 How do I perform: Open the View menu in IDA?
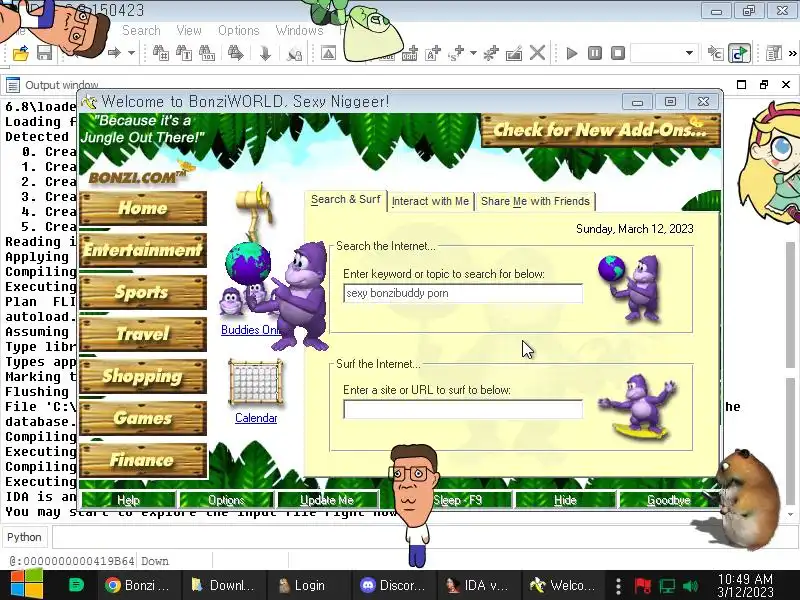[189, 31]
